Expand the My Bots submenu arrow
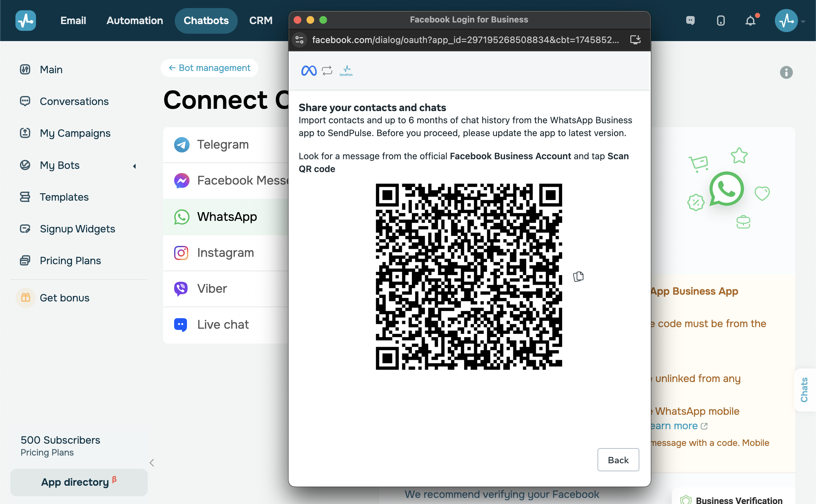This screenshot has width=816, height=504. tap(134, 166)
